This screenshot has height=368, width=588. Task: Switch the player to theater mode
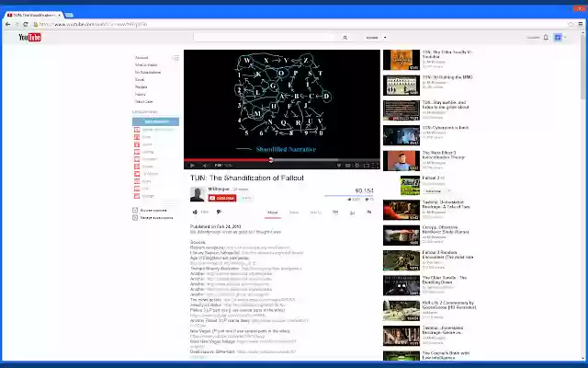tap(367, 166)
